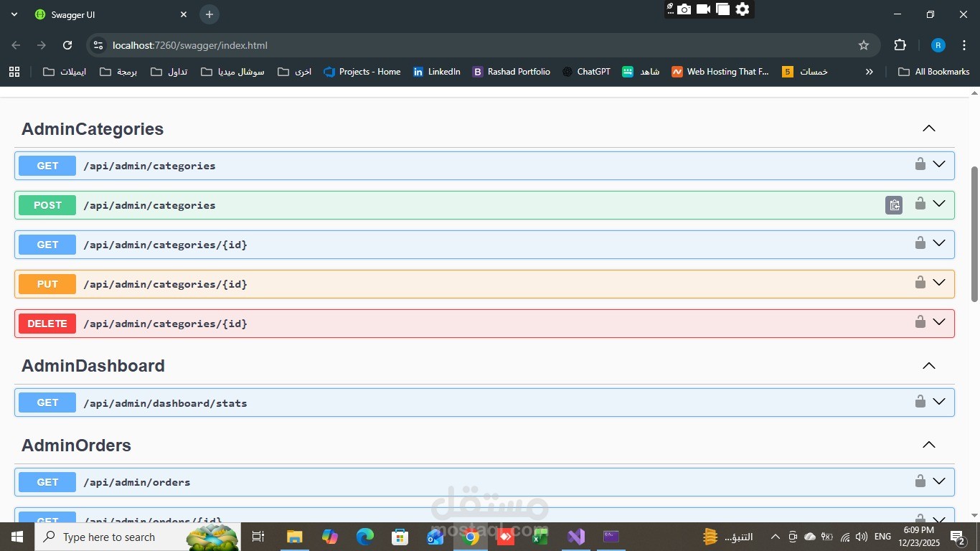Open the apps grid in bookmarks bar
980x551 pixels.
pos(14,72)
